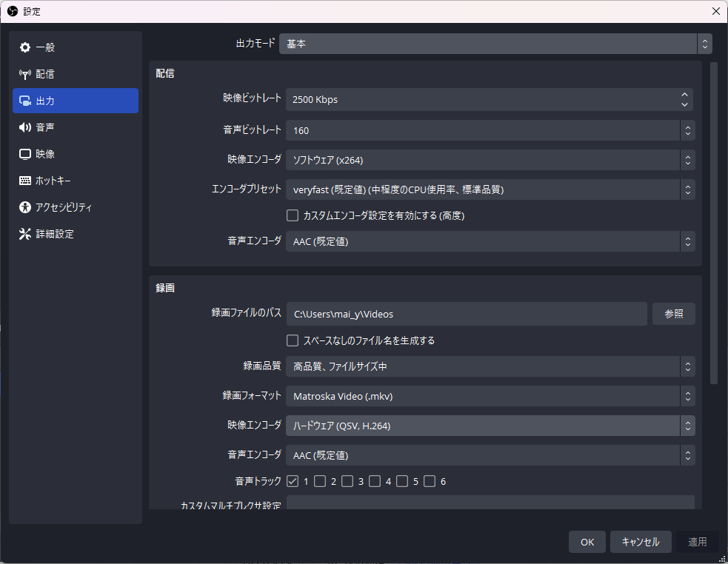Viewport: 728px width, 564px height.
Task: Uncheck 音声トラック 1
Action: (293, 481)
